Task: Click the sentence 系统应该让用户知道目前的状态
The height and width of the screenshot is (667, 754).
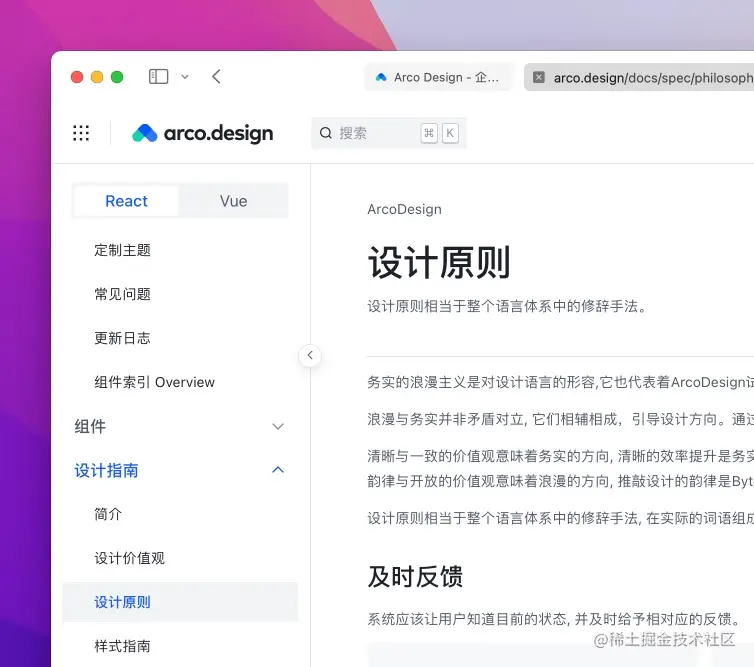Action: pos(467,619)
